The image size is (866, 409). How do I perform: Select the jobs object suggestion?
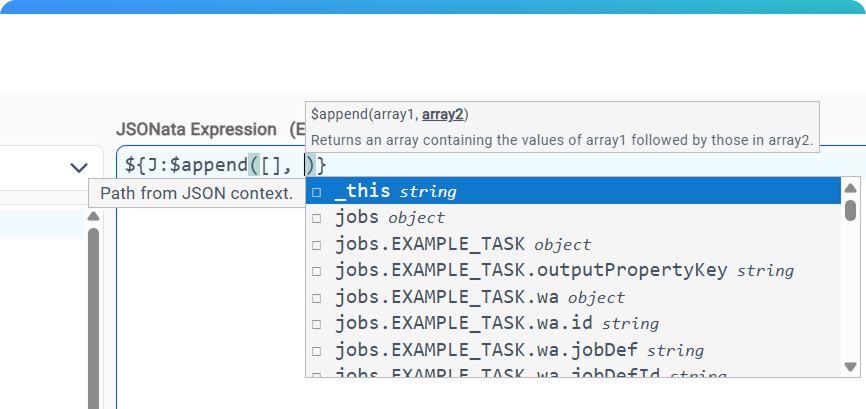[573, 218]
